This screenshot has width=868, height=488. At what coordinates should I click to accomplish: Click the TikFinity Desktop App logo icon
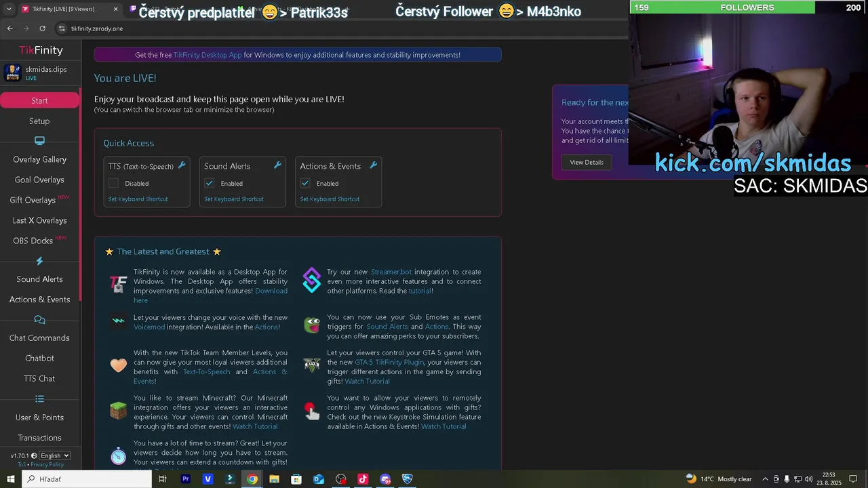tap(119, 284)
